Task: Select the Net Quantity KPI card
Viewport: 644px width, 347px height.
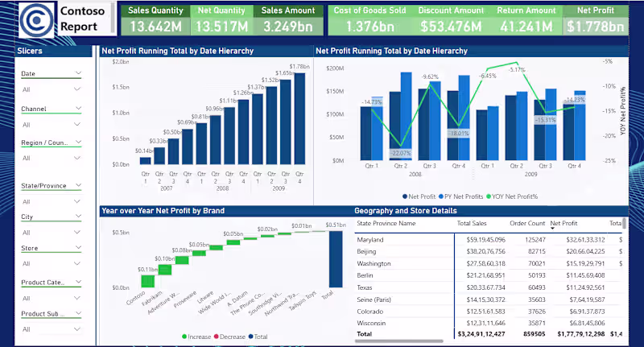Action: tap(221, 19)
